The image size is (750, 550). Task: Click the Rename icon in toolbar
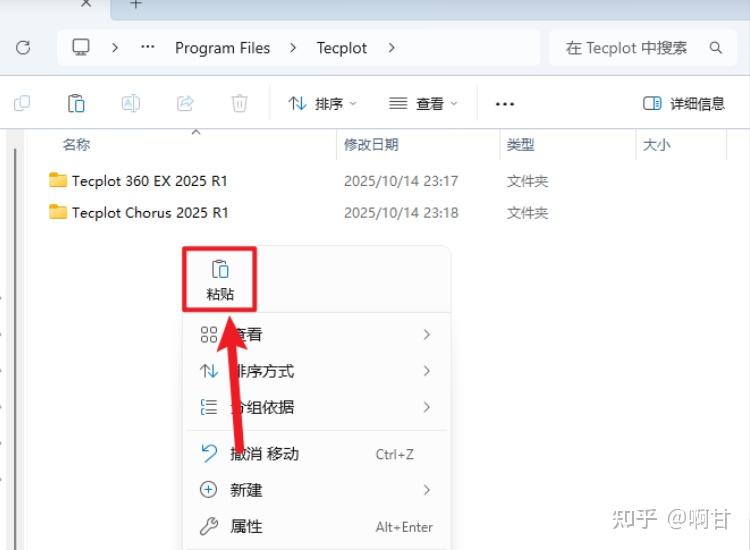point(131,103)
